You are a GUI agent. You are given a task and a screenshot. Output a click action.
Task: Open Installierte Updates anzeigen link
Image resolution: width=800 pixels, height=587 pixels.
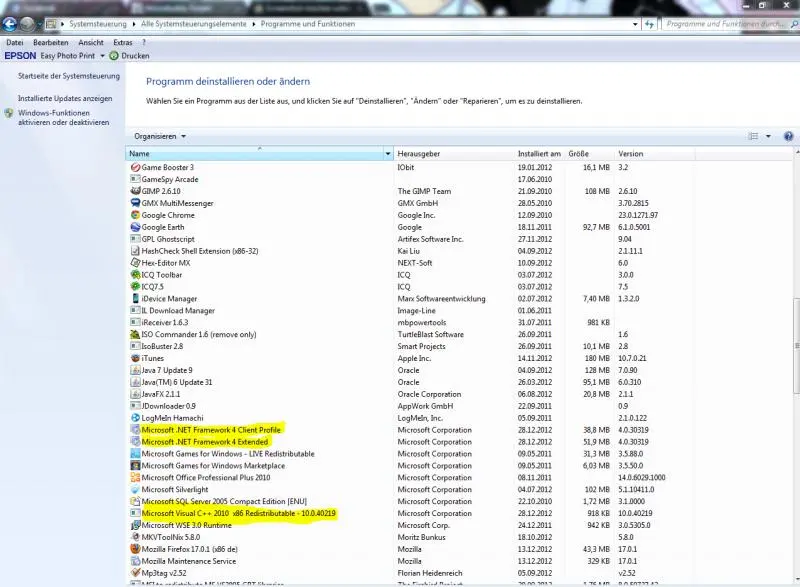coord(65,98)
